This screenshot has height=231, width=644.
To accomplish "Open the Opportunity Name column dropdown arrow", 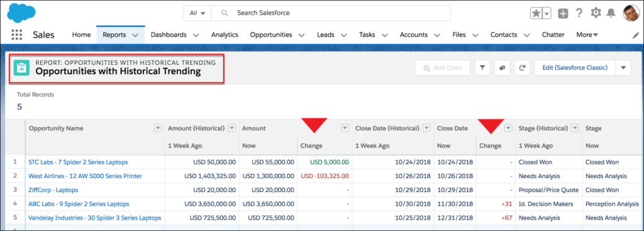I will [x=158, y=128].
